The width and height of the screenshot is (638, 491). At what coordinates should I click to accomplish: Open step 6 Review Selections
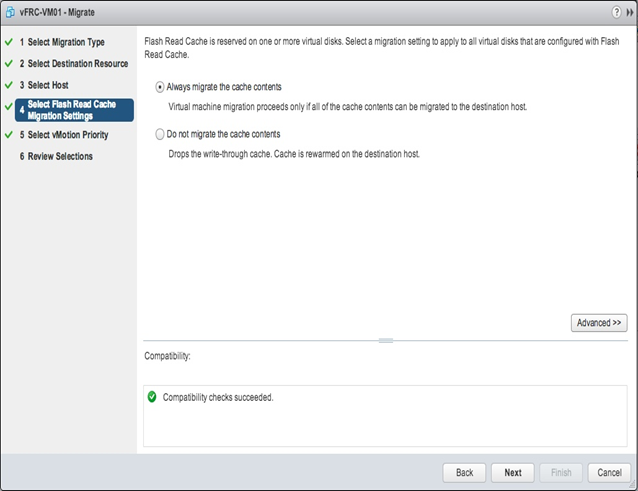pyautogui.click(x=56, y=157)
